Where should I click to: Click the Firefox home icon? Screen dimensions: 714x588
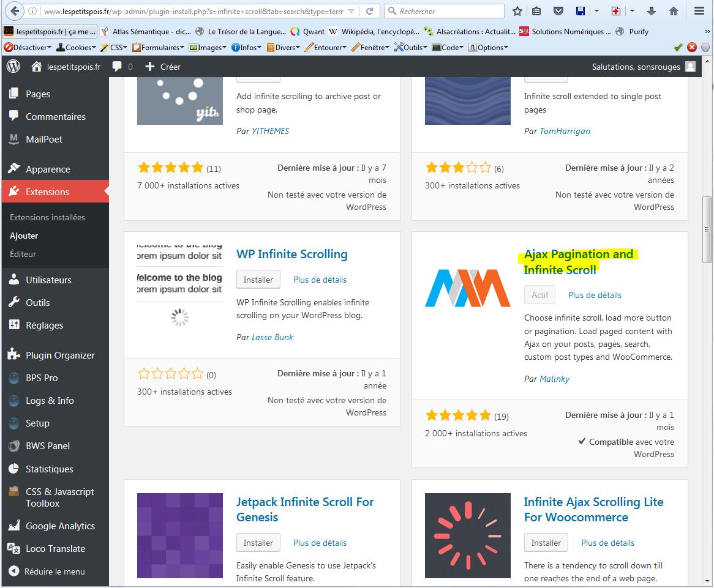pos(674,11)
